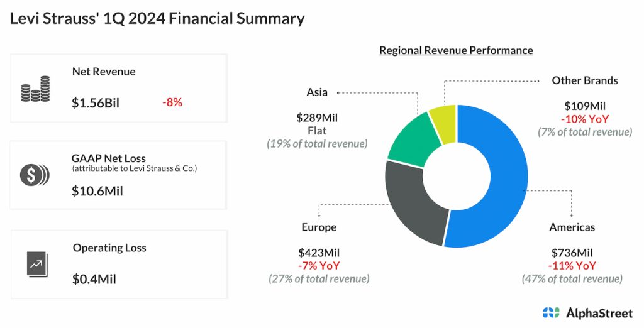Click the red -8% revenue change

pyautogui.click(x=172, y=102)
